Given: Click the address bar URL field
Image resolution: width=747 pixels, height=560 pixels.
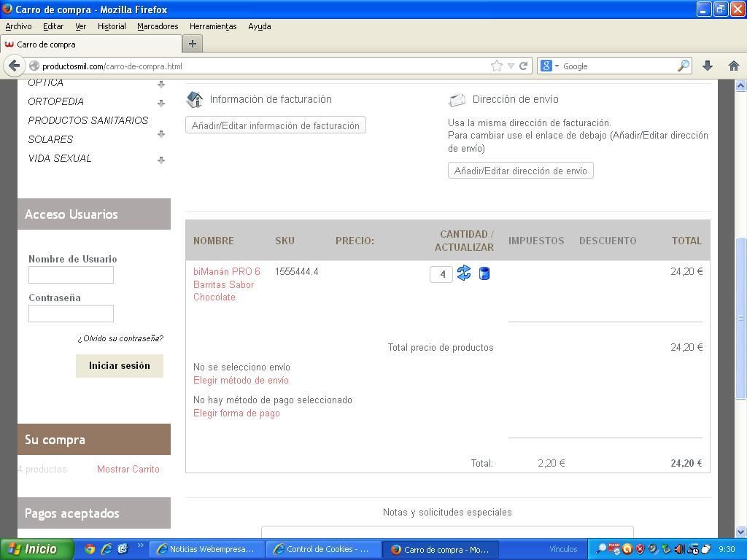Looking at the screenshot, I should (264, 66).
